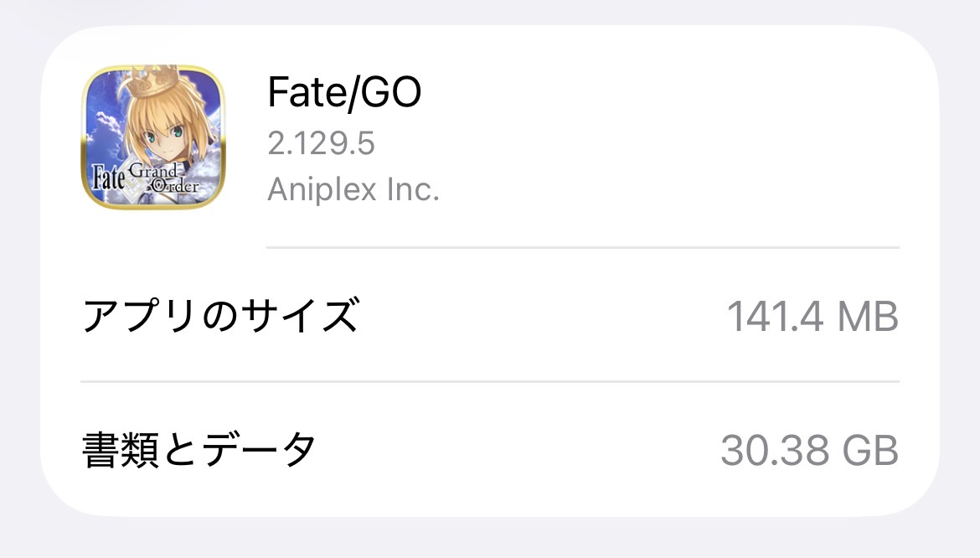Click the 書類とデータ label
The width and height of the screenshot is (980, 558).
199,451
